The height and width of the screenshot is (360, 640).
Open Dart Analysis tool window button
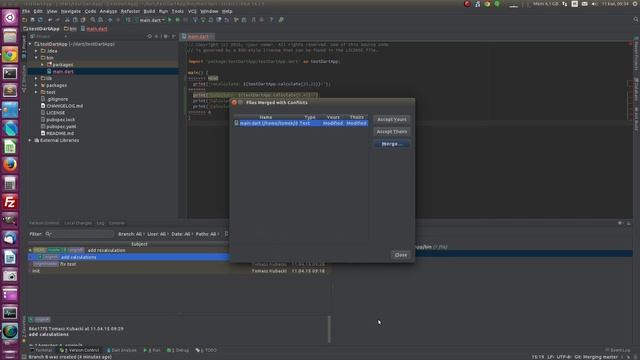[122, 350]
